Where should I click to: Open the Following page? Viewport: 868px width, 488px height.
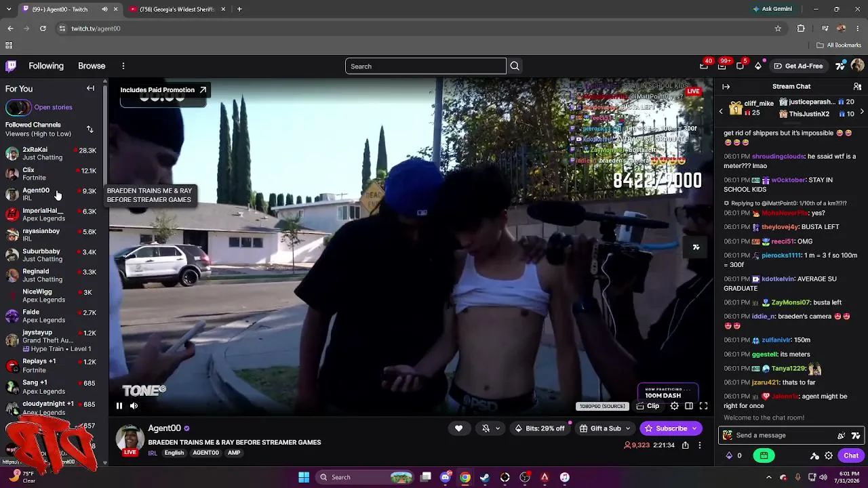46,66
